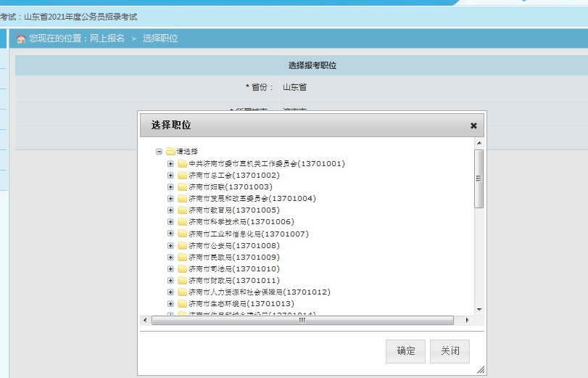Select 济南市司法局(13701010)
This screenshot has width=588, height=378.
[x=234, y=269]
